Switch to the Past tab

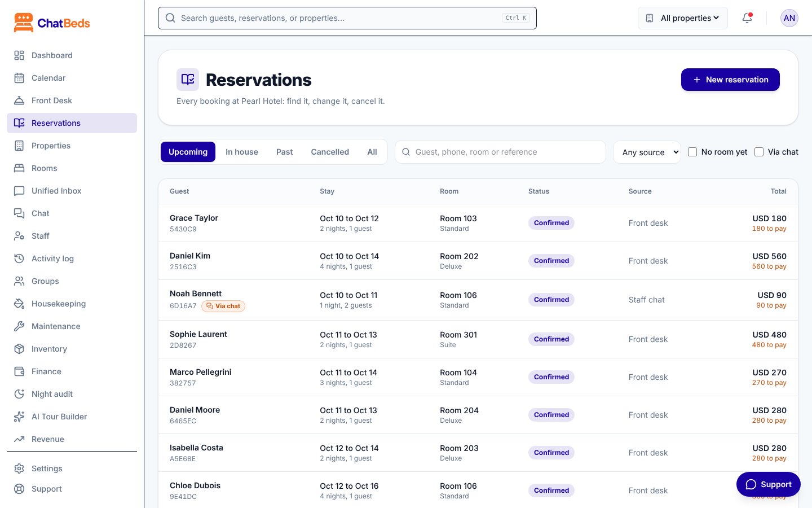[284, 152]
